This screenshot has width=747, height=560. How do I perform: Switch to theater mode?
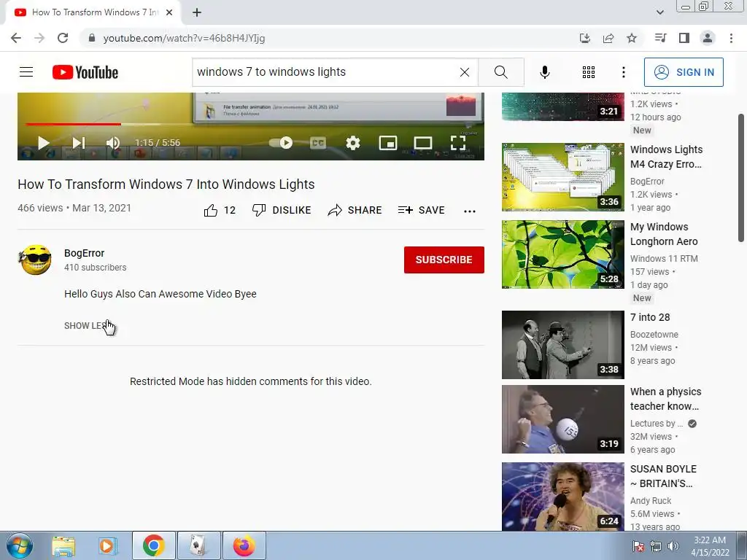[x=423, y=143]
